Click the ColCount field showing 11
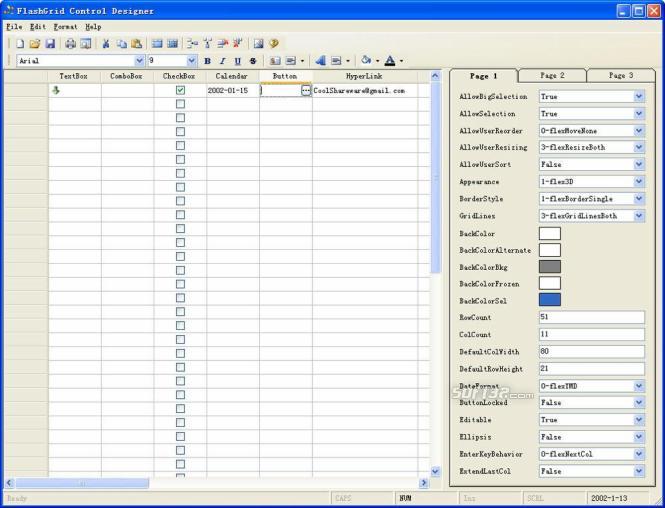Image resolution: width=665 pixels, height=508 pixels. [592, 334]
